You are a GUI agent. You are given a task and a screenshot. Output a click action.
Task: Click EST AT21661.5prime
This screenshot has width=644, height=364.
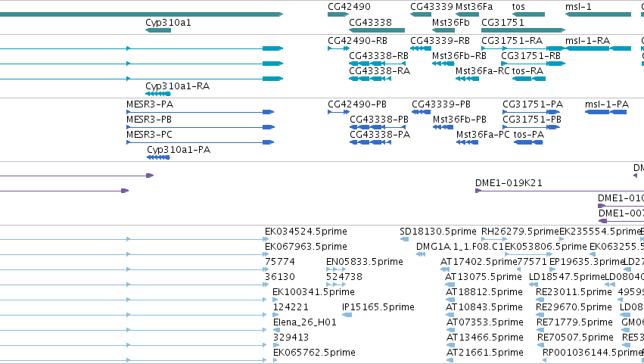(485, 353)
